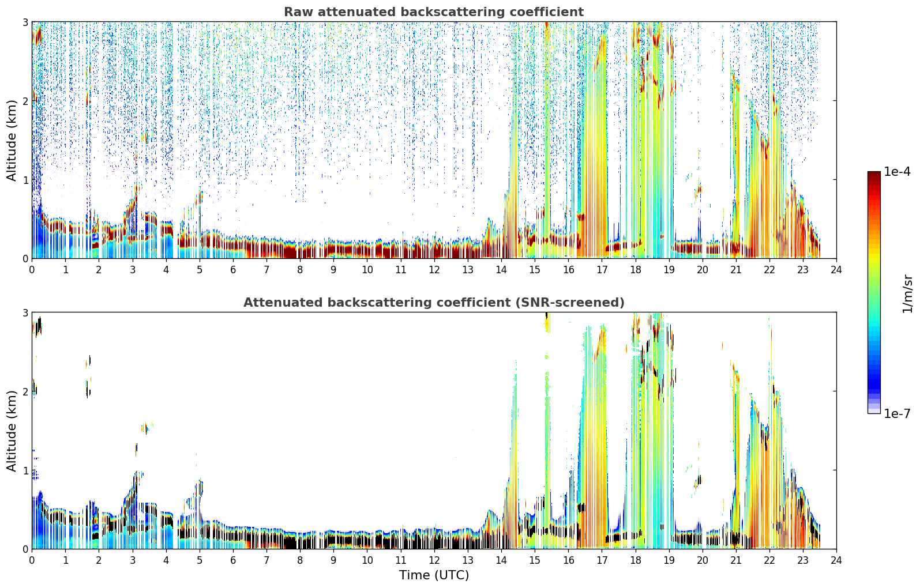Click the altitude tick 1 on the top plot
920x588 pixels.
tap(25, 180)
